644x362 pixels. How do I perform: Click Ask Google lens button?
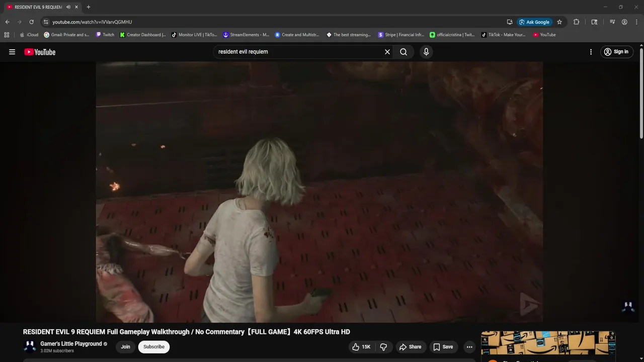click(x=534, y=22)
